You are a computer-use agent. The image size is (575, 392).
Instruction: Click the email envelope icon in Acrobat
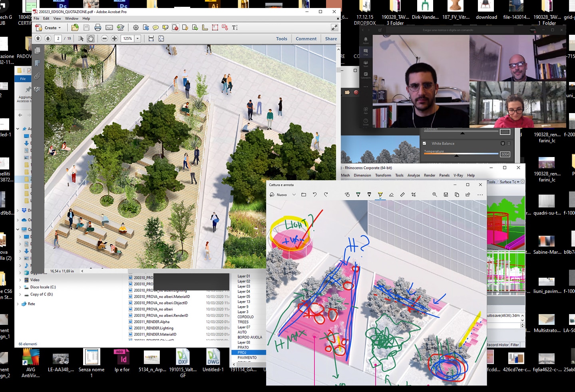(x=109, y=28)
